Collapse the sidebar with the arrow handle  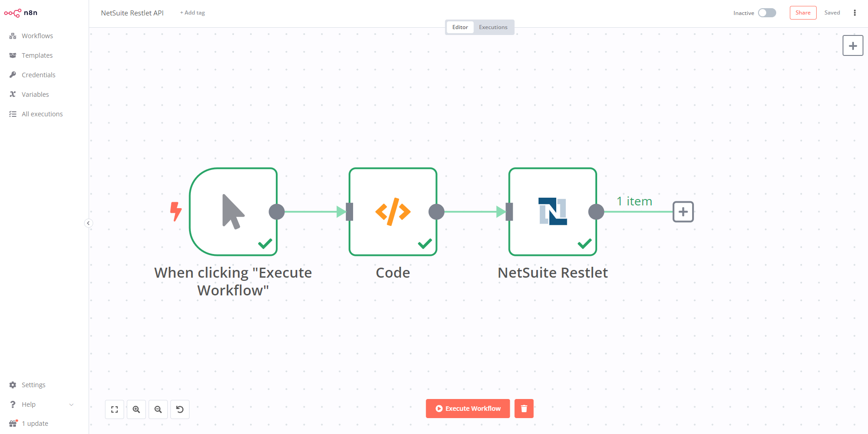click(x=89, y=223)
